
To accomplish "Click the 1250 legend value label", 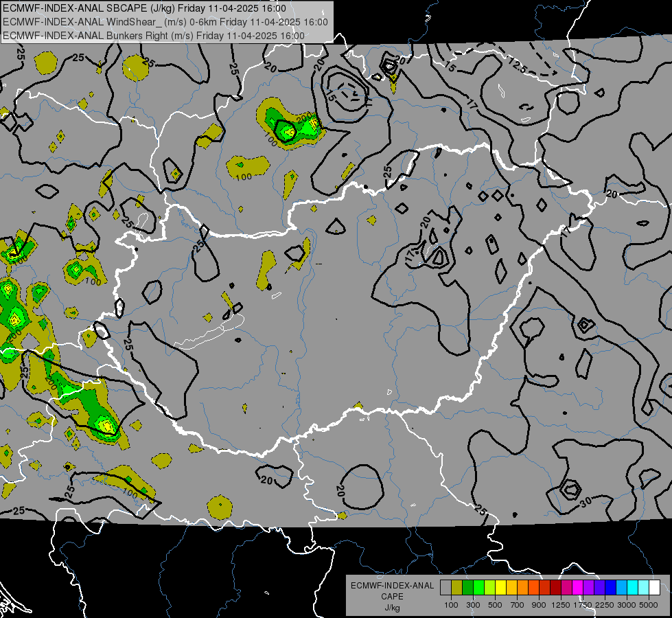I will [561, 605].
